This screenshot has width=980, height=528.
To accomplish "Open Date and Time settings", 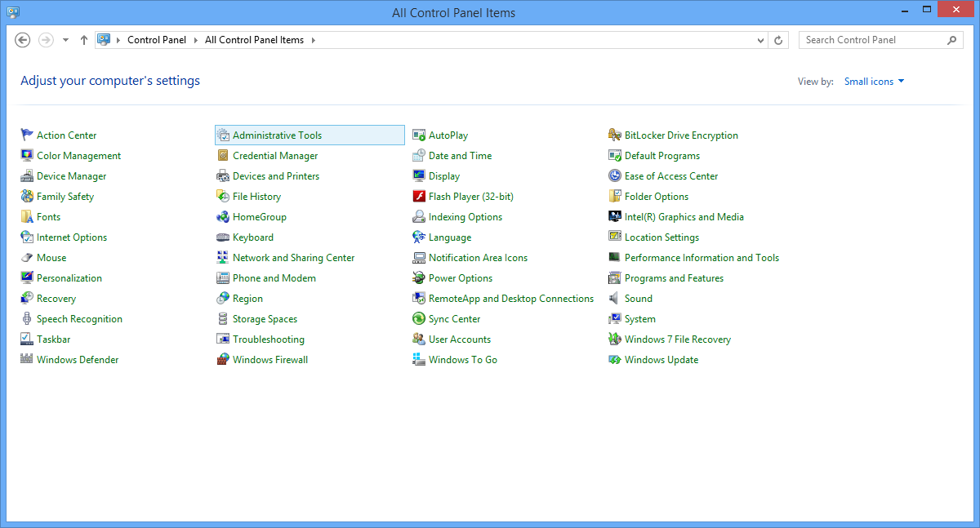I will [461, 156].
